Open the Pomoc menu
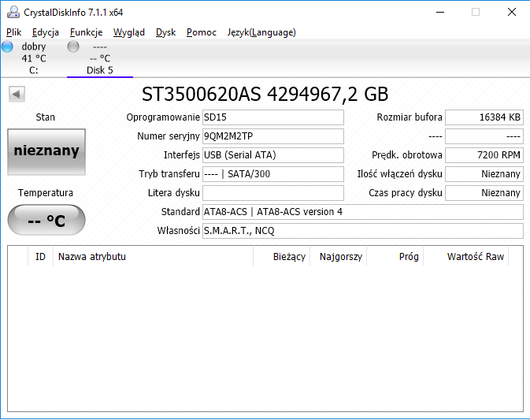 (202, 32)
